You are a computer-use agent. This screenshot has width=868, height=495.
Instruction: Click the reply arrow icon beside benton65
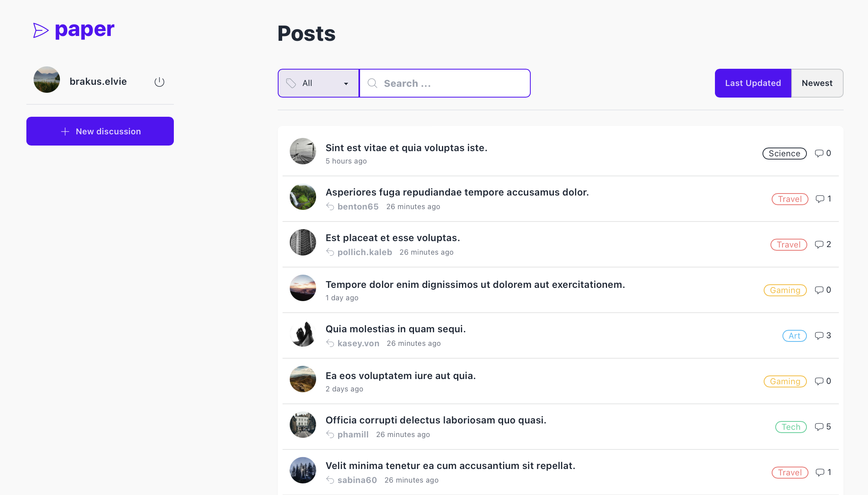(x=330, y=206)
